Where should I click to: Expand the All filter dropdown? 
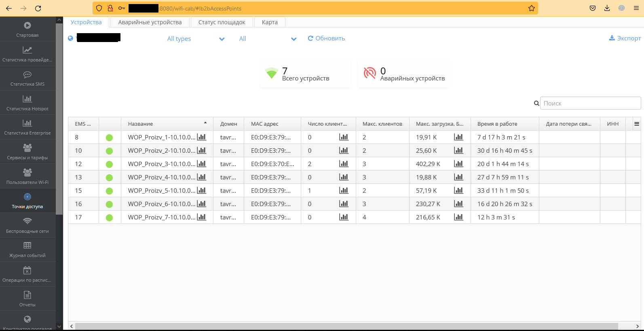click(x=268, y=39)
